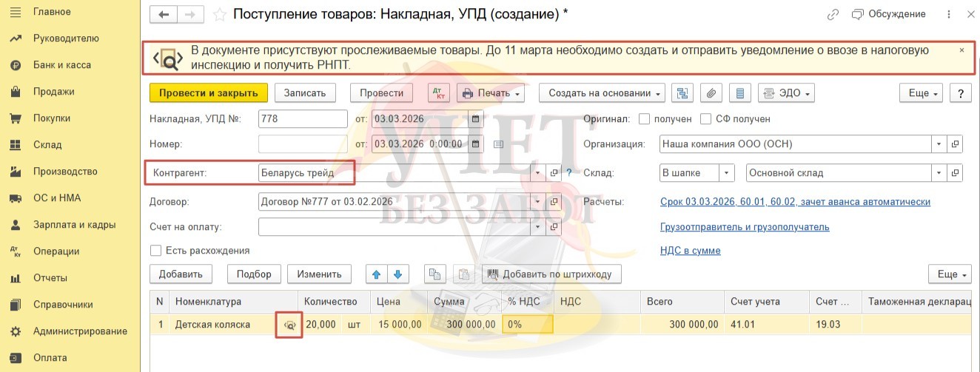This screenshot has width=980, height=372.
Task: Open the ЭДО dropdown menu
Action: click(786, 93)
